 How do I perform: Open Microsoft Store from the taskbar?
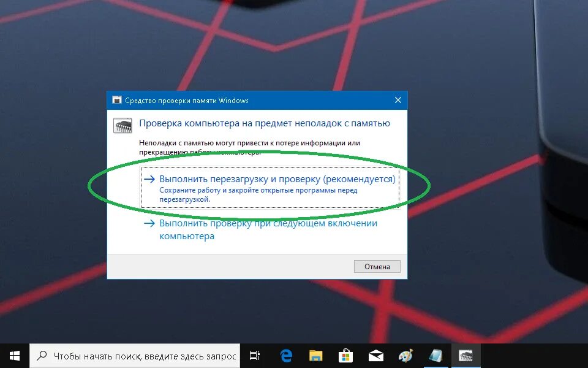(x=345, y=356)
